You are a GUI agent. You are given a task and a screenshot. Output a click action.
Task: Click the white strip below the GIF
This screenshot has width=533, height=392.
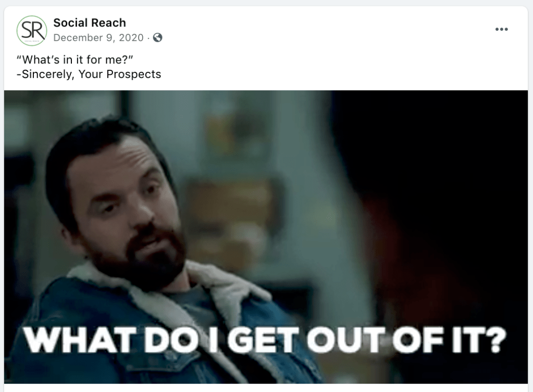click(x=266, y=388)
